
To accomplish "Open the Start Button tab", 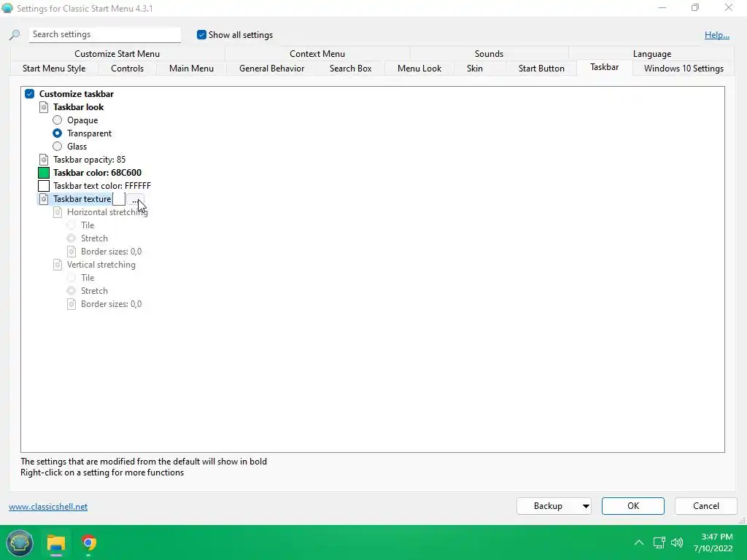I will point(541,68).
